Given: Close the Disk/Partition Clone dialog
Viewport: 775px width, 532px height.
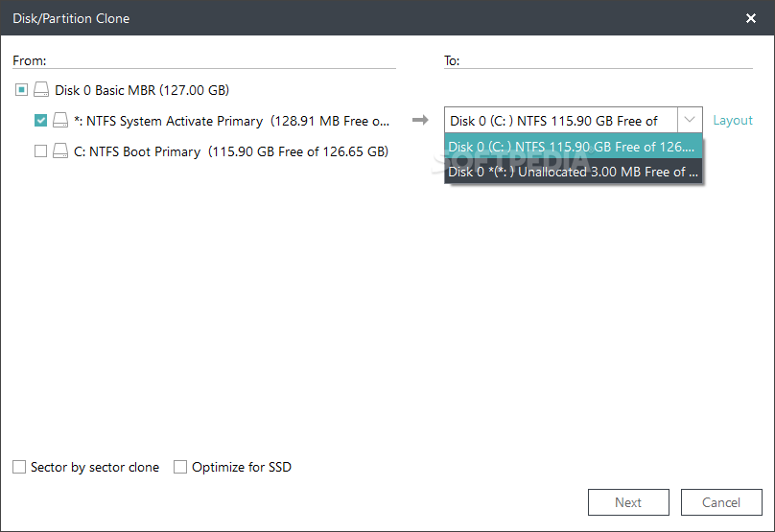Looking at the screenshot, I should (x=751, y=18).
